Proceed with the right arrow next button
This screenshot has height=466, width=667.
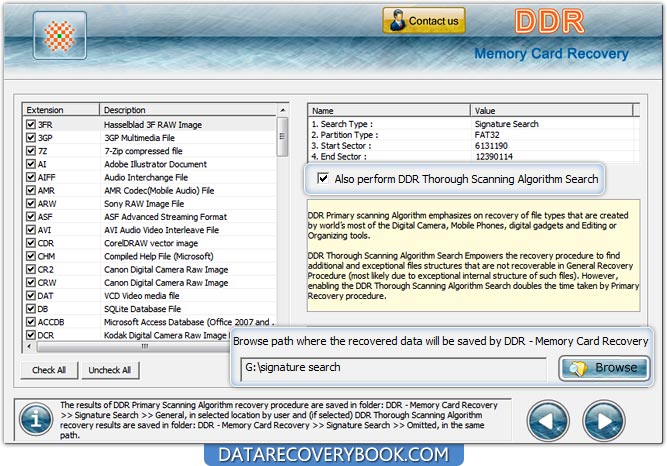click(x=604, y=420)
